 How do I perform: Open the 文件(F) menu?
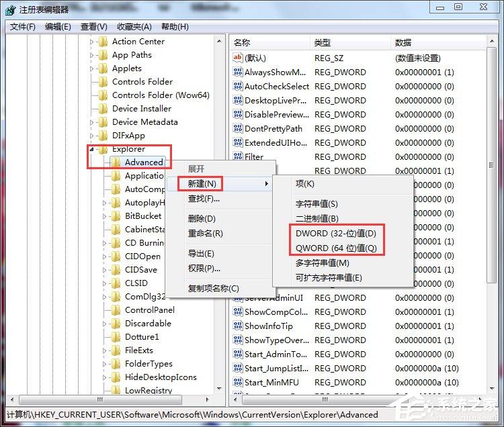click(x=22, y=27)
